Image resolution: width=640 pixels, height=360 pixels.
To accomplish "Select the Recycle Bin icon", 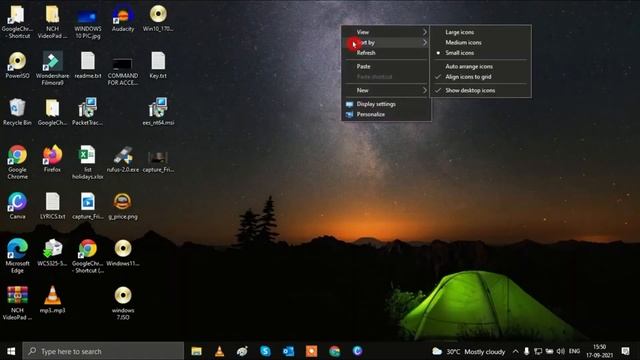I will coord(17,112).
